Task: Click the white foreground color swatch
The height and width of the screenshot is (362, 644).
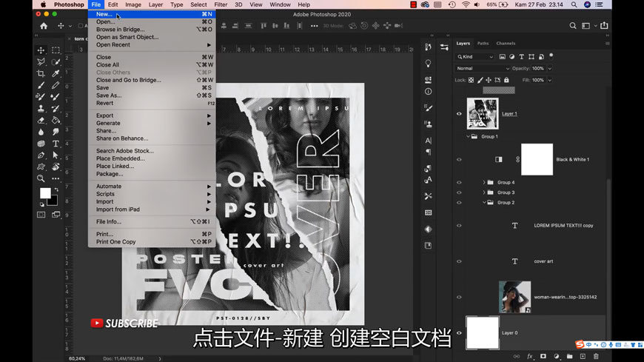Action: tap(45, 193)
